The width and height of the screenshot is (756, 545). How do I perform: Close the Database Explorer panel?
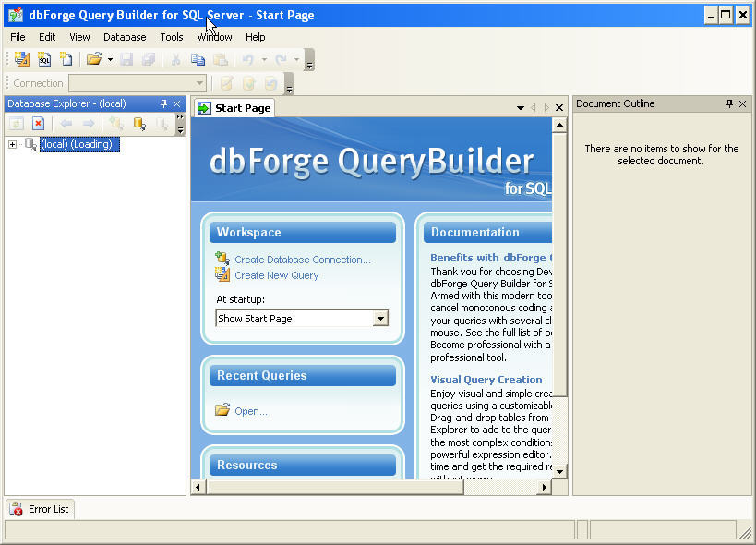177,103
